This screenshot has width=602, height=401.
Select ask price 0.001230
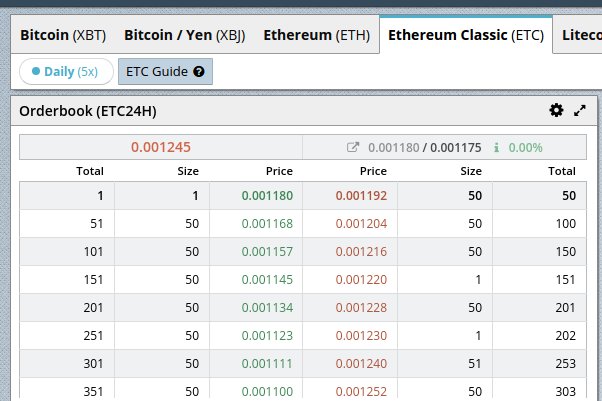361,336
